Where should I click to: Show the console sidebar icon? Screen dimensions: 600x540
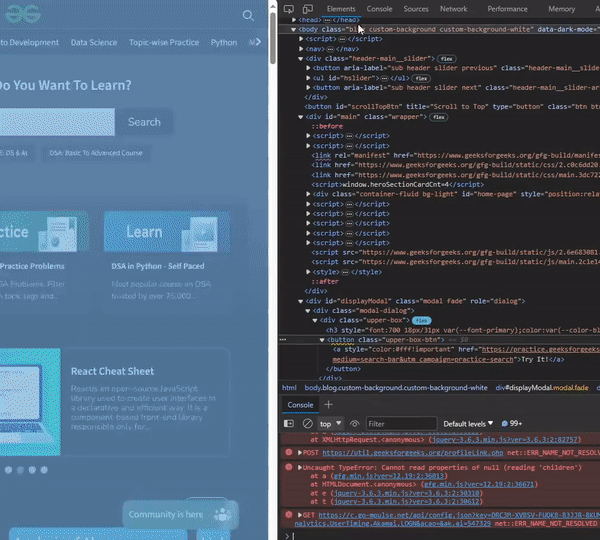point(289,423)
